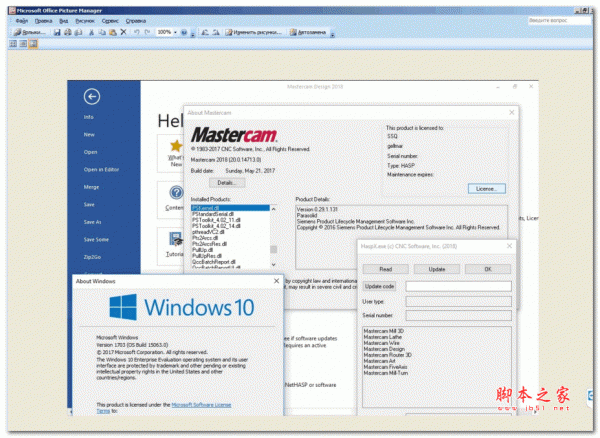
Task: Click the save disk icon in the toolbar
Action: [57, 32]
